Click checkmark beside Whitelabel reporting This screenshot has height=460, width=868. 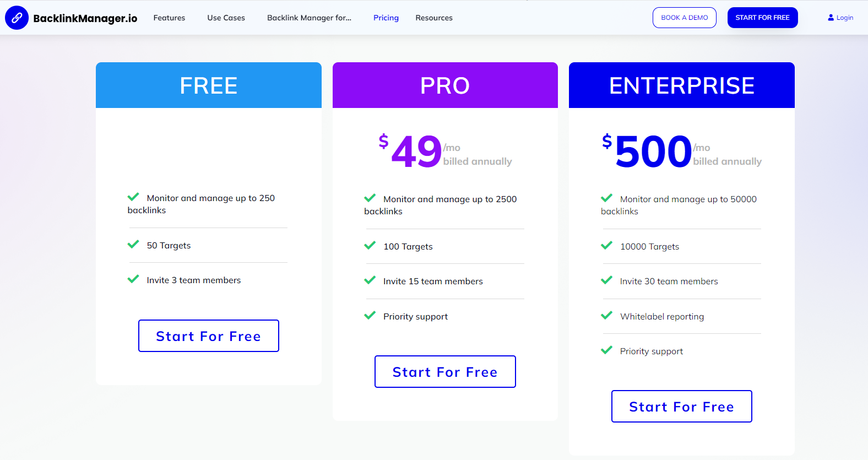click(606, 315)
